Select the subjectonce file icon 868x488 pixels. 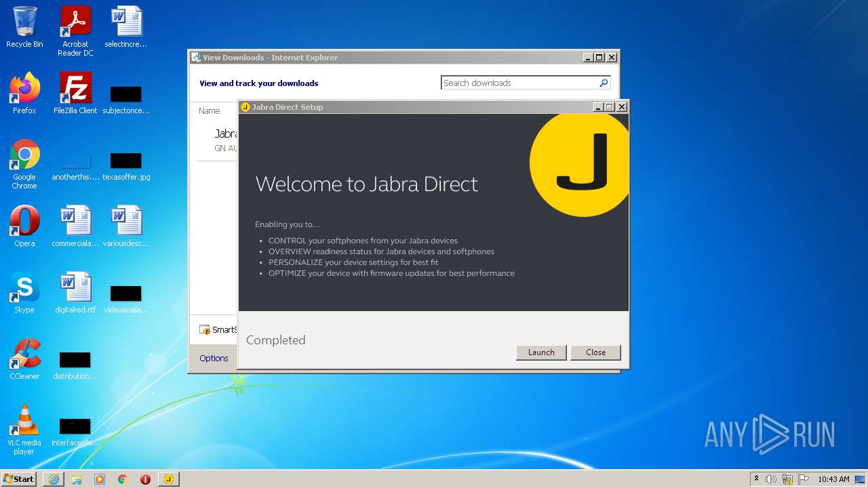126,99
